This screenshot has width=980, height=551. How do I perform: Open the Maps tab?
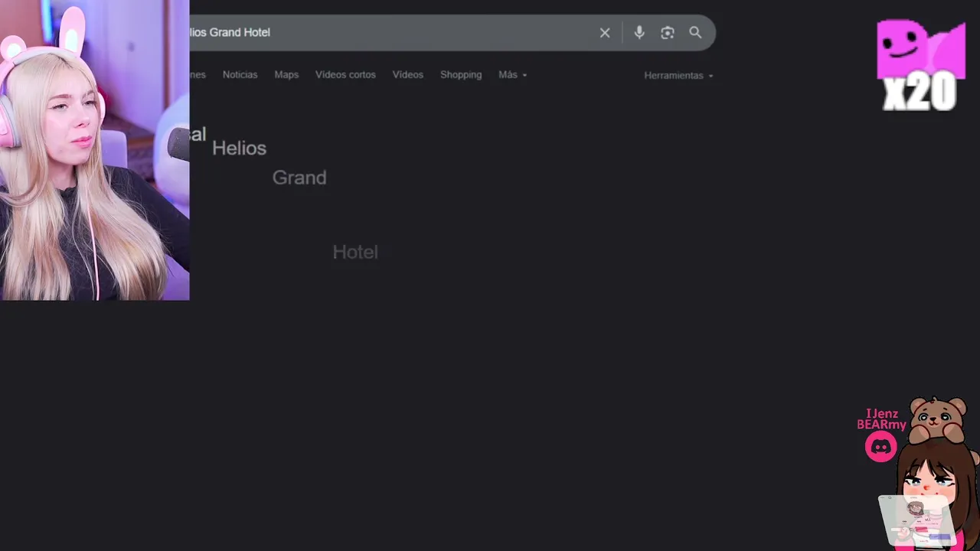coord(286,74)
